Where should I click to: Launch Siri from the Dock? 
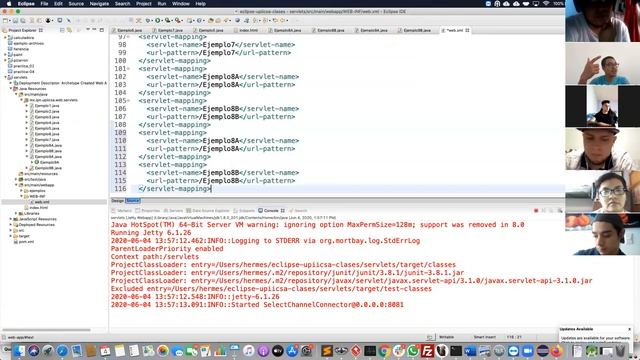click(33, 351)
